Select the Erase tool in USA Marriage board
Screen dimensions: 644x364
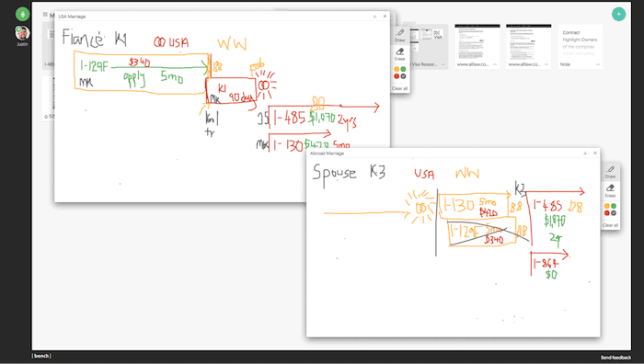(399, 53)
